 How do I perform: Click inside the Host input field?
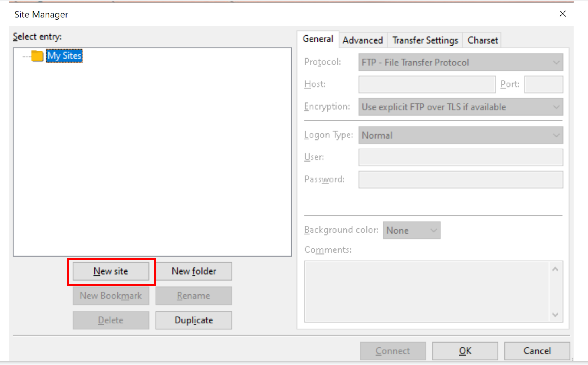[427, 84]
